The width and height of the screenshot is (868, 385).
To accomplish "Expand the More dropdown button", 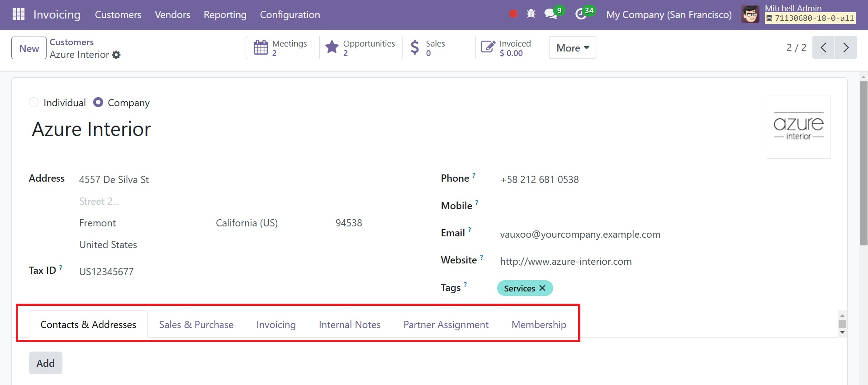I will [573, 48].
